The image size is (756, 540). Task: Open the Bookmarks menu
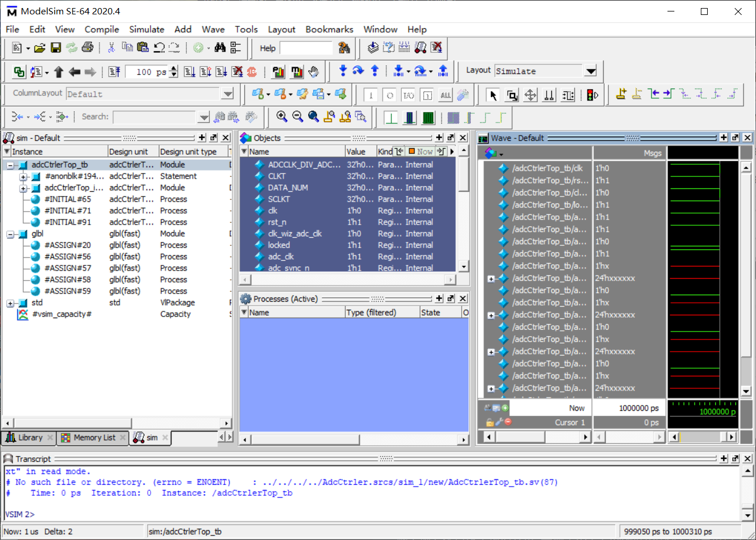pos(329,29)
